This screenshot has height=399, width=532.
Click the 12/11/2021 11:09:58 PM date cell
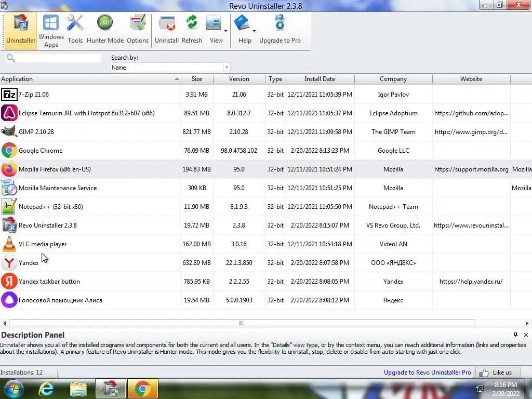pos(320,131)
